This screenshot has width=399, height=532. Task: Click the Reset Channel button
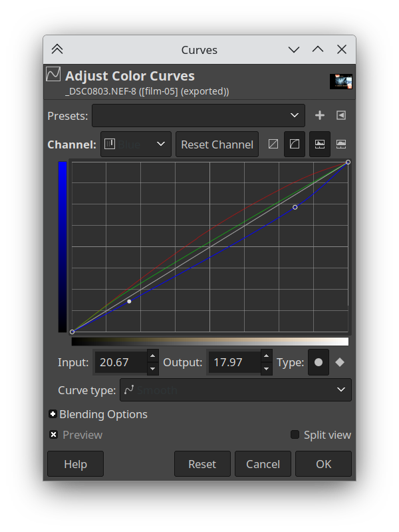click(217, 144)
